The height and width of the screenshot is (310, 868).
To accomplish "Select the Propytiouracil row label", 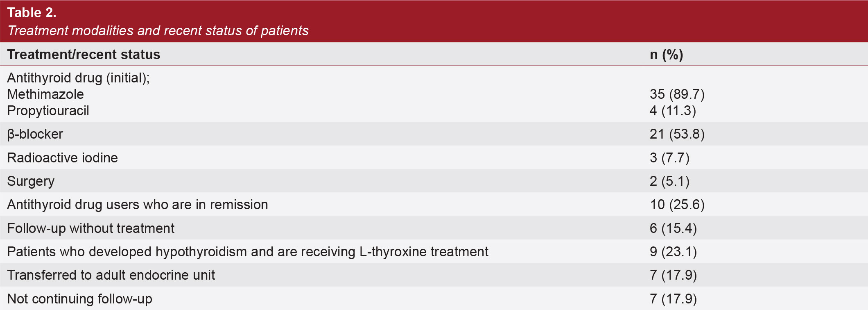I will [48, 111].
